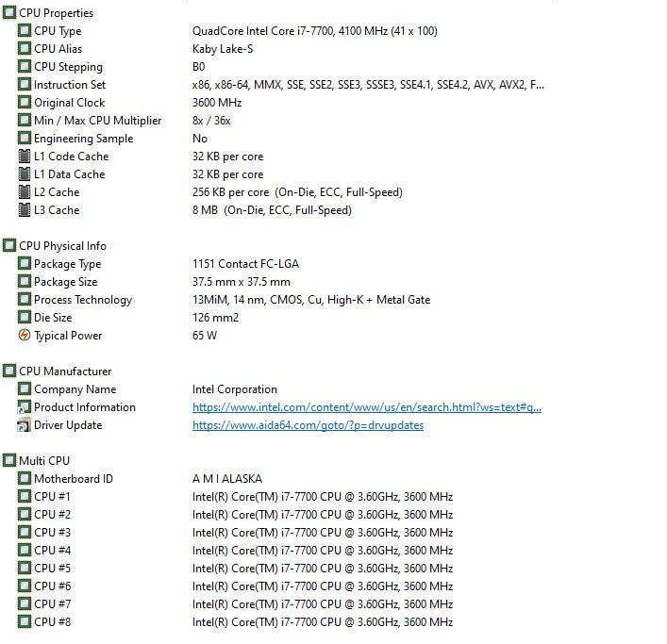
Task: Click the CPU #8 chip icon
Action: coord(25,621)
